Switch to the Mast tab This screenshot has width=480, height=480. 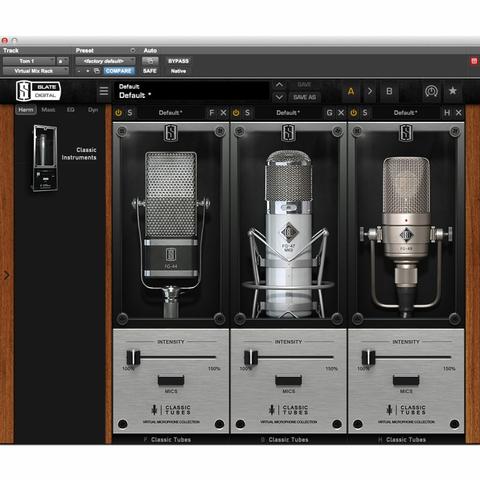pyautogui.click(x=48, y=110)
